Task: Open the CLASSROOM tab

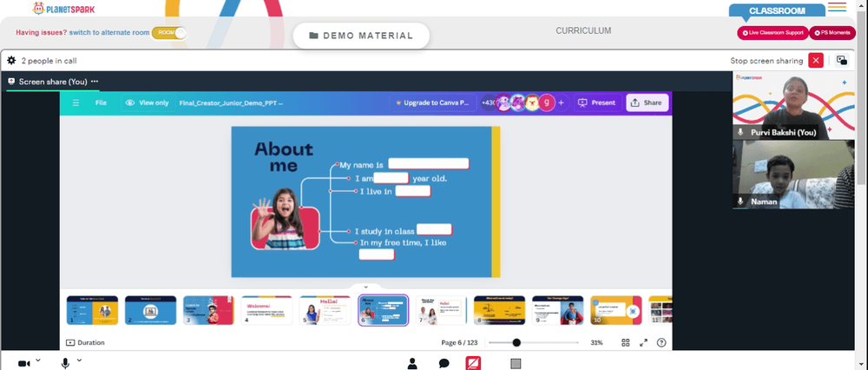Action: pos(777,10)
